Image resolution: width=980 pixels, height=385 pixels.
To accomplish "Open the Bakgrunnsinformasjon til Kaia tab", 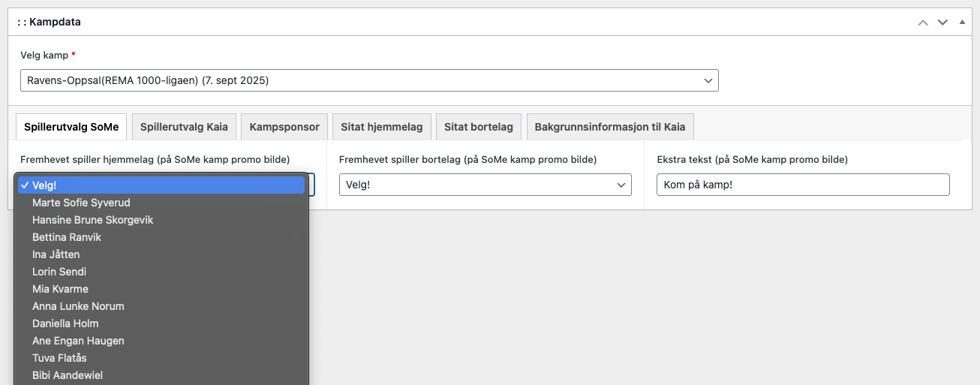I will [x=609, y=127].
